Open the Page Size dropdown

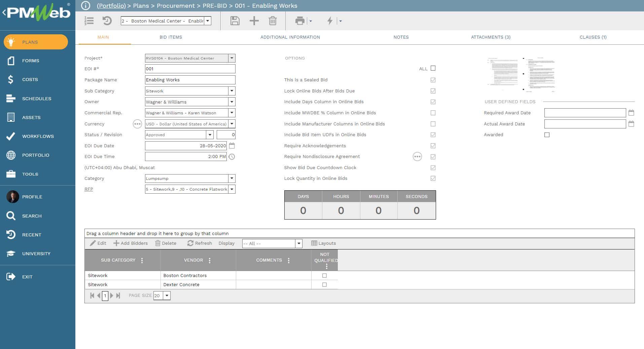(167, 296)
